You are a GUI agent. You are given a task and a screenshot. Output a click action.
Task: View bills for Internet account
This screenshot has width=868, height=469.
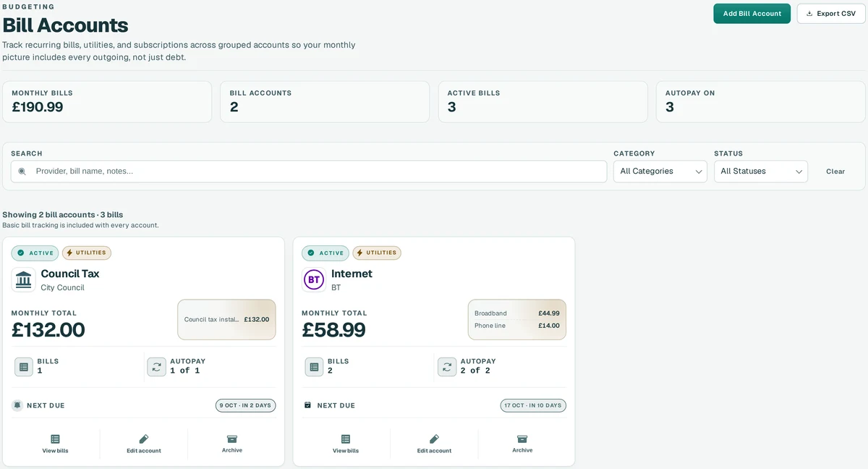click(346, 444)
